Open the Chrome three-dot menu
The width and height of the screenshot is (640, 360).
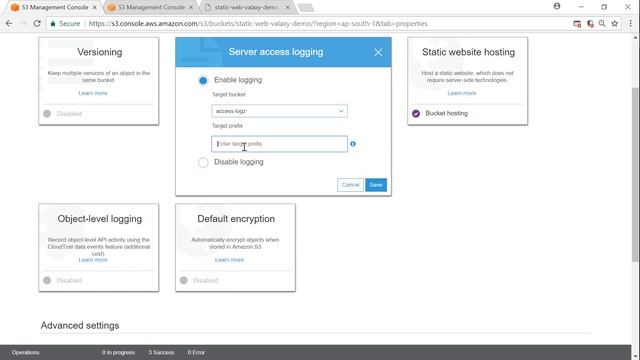[x=630, y=24]
